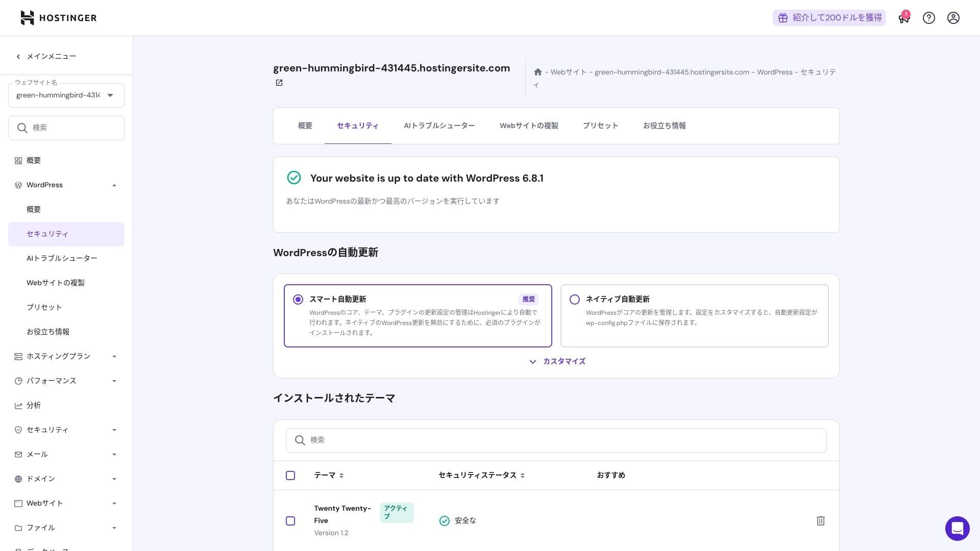Expand the Webサイト sidebar section arrow
Viewport: 980px width, 551px height.
(x=114, y=504)
